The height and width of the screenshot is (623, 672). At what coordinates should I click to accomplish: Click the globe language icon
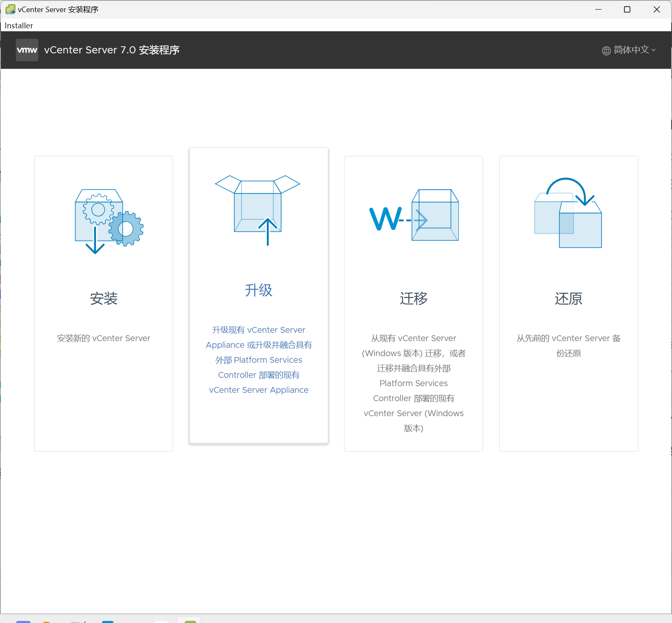tap(606, 50)
